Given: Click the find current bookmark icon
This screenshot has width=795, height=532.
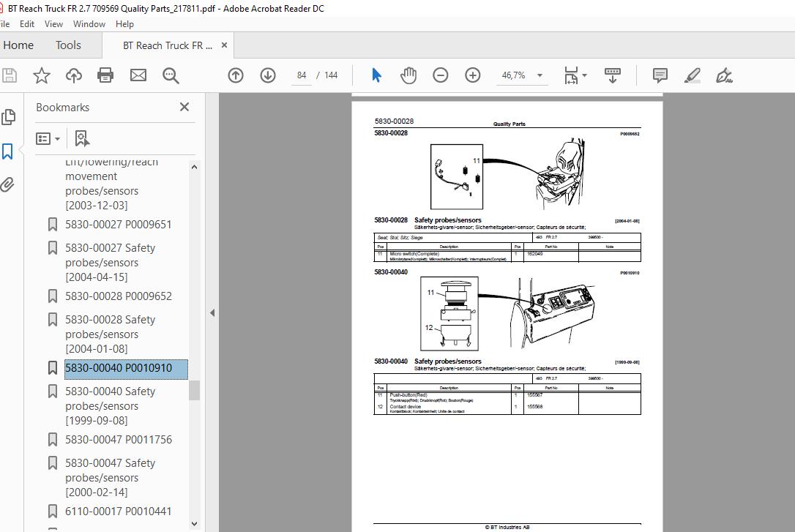Looking at the screenshot, I should click(82, 138).
